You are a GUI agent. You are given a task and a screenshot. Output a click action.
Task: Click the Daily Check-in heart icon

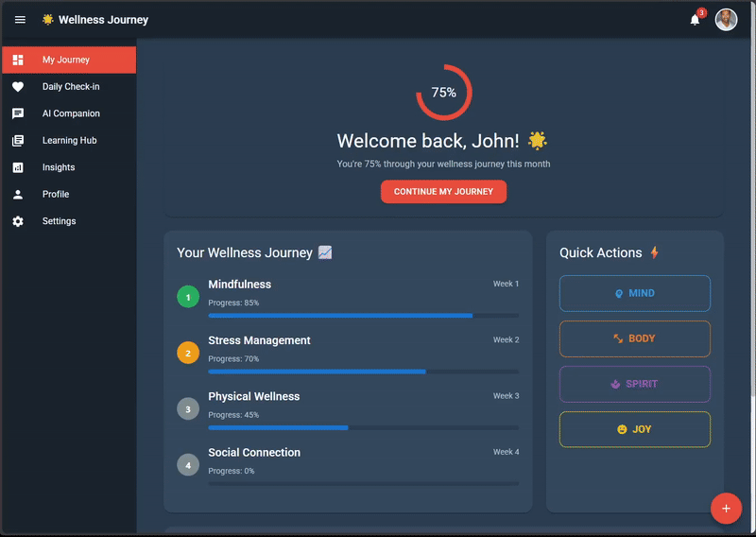tap(18, 87)
